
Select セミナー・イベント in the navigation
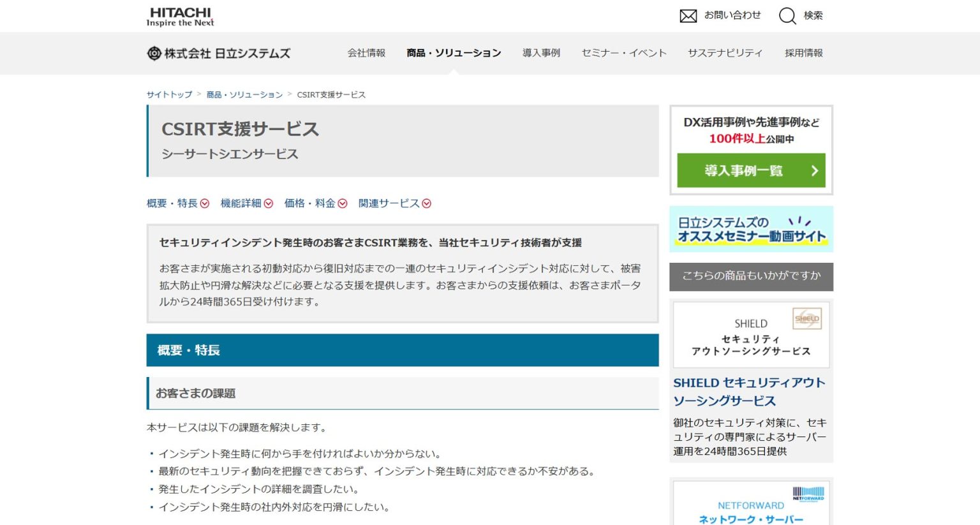[623, 53]
